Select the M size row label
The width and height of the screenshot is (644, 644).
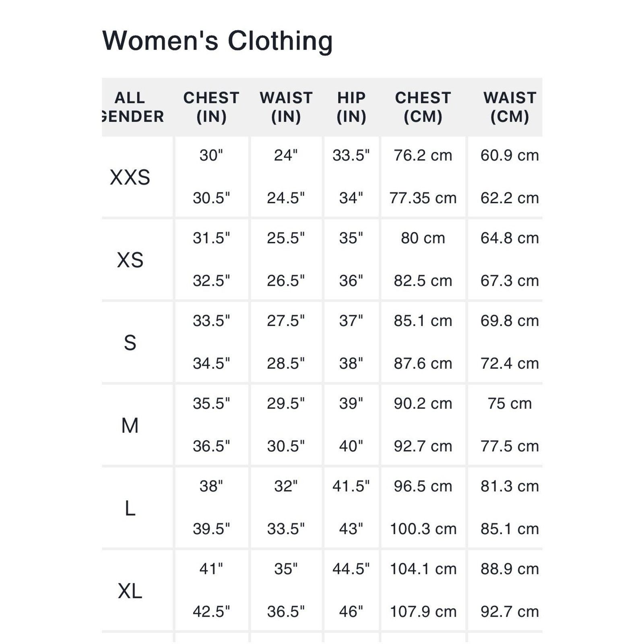[x=130, y=425]
